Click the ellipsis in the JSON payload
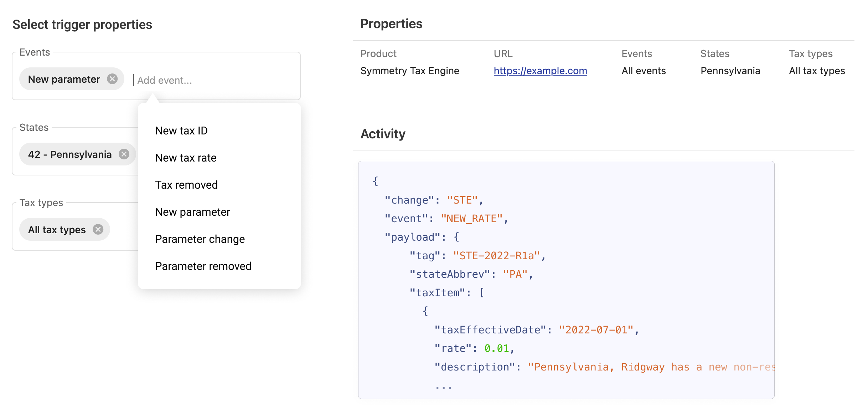 coord(443,387)
